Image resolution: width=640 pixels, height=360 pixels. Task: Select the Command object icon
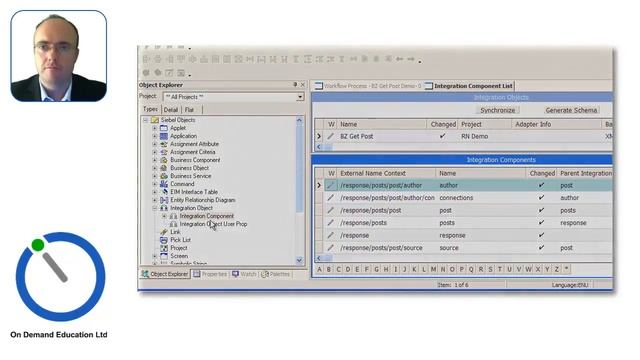click(164, 184)
